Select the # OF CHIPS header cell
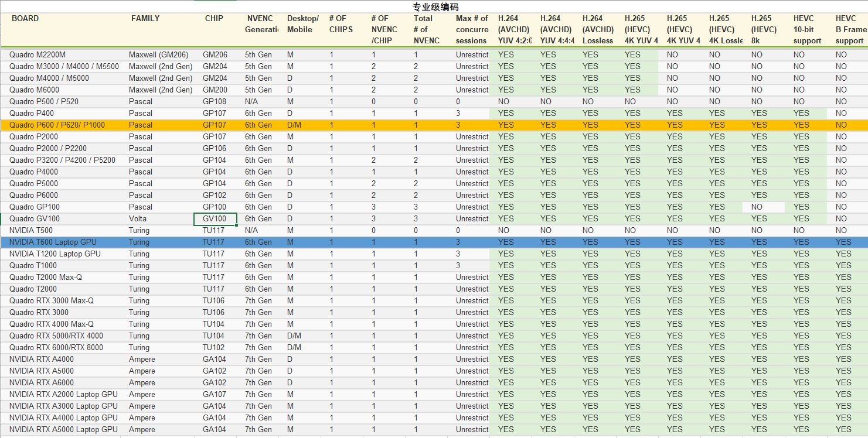 [342, 30]
